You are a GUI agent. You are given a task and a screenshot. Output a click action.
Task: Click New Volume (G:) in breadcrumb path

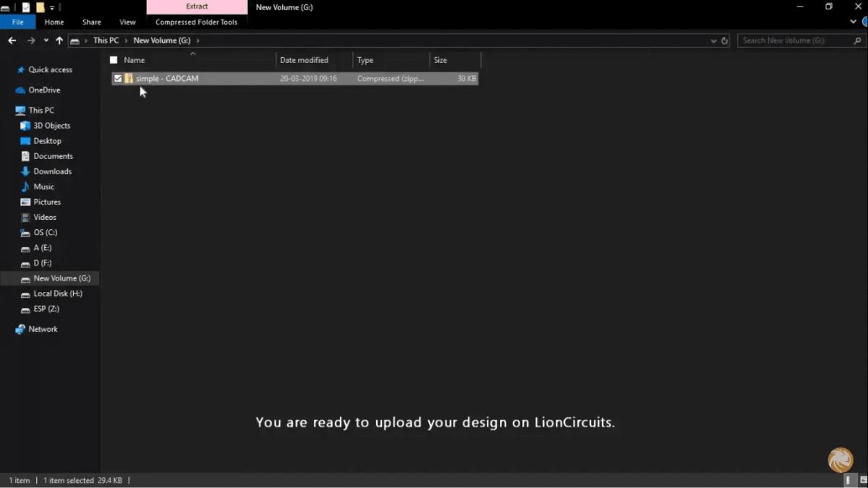[x=161, y=40]
